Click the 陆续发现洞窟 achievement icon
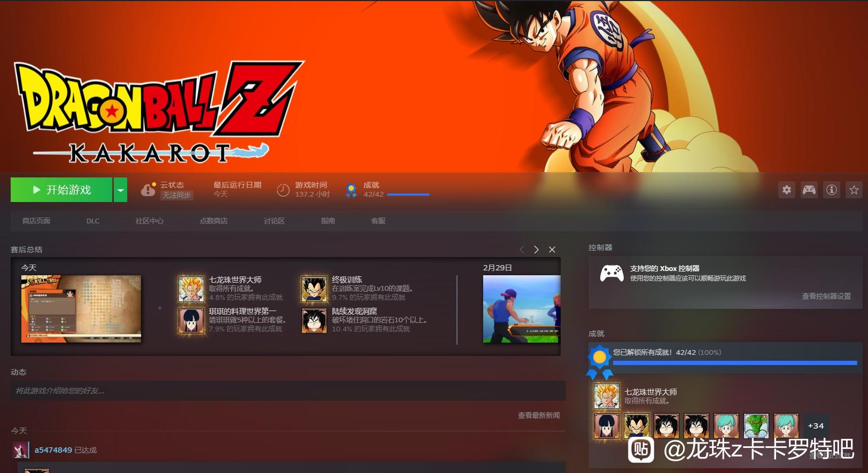The image size is (868, 473). tap(314, 321)
